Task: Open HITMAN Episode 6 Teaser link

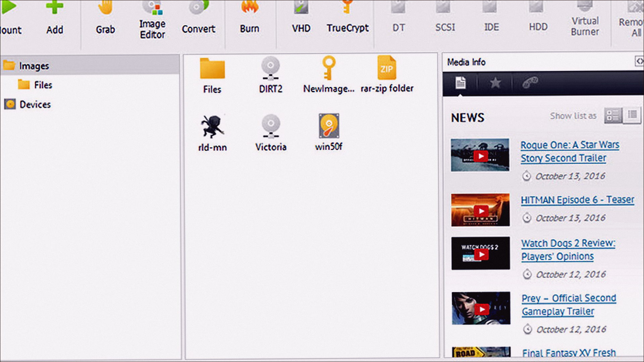Action: (x=577, y=200)
